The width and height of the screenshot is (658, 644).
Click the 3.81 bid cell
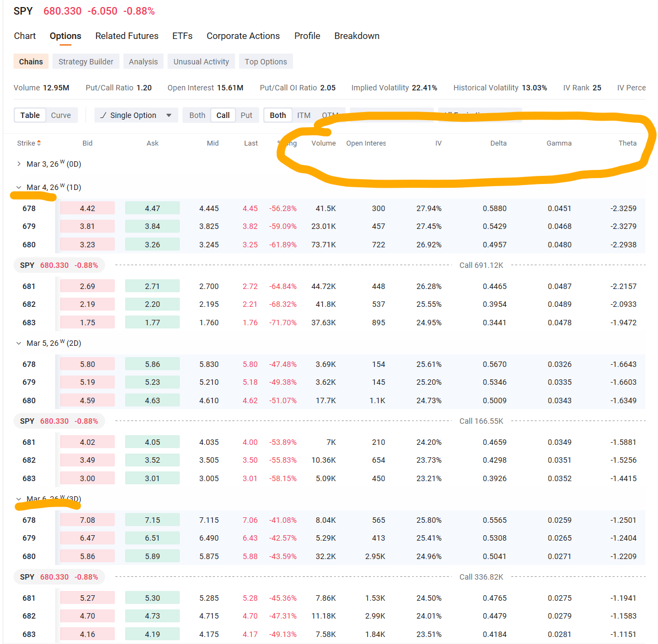pyautogui.click(x=87, y=226)
